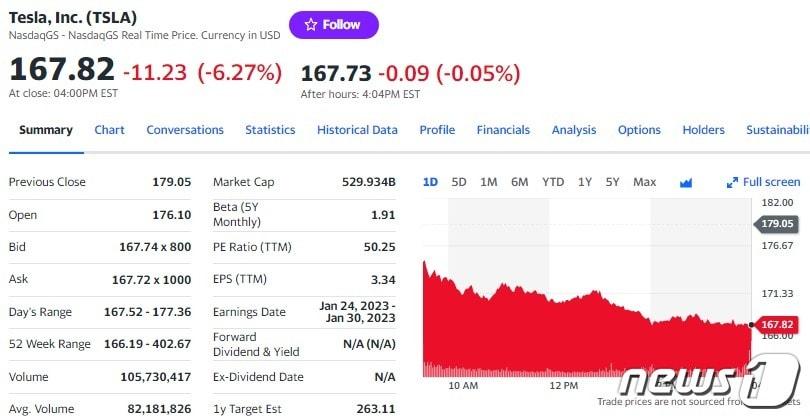Select the Options tab
The image size is (810, 420).
[x=639, y=130]
